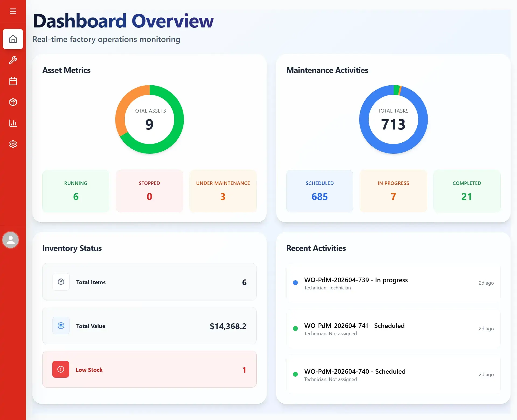Open the settings gear icon
This screenshot has width=517, height=420.
[13, 144]
